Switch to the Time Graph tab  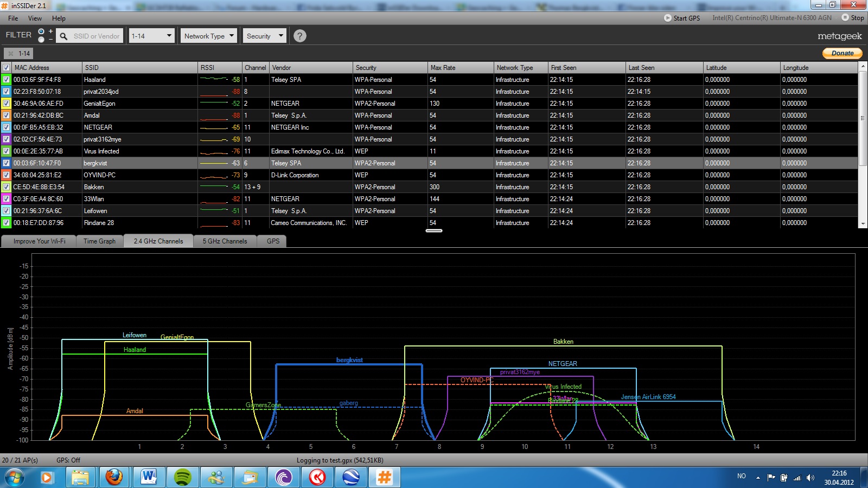tap(100, 241)
